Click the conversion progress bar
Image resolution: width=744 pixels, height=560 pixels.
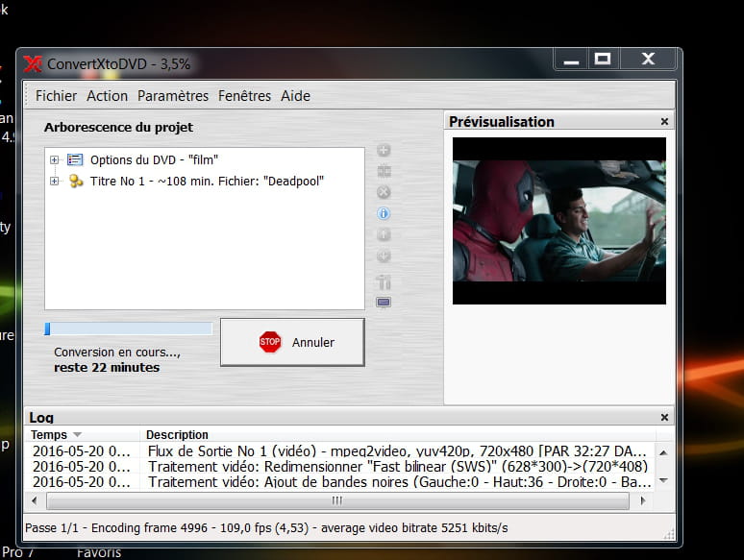(x=128, y=329)
